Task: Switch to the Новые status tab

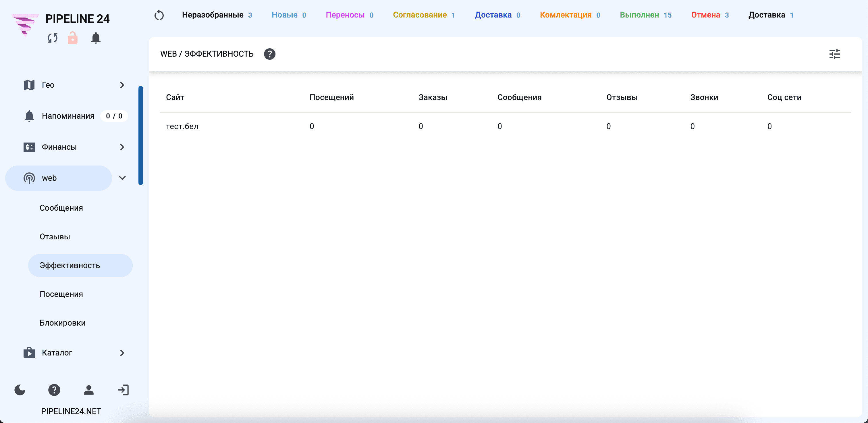Action: [x=289, y=15]
